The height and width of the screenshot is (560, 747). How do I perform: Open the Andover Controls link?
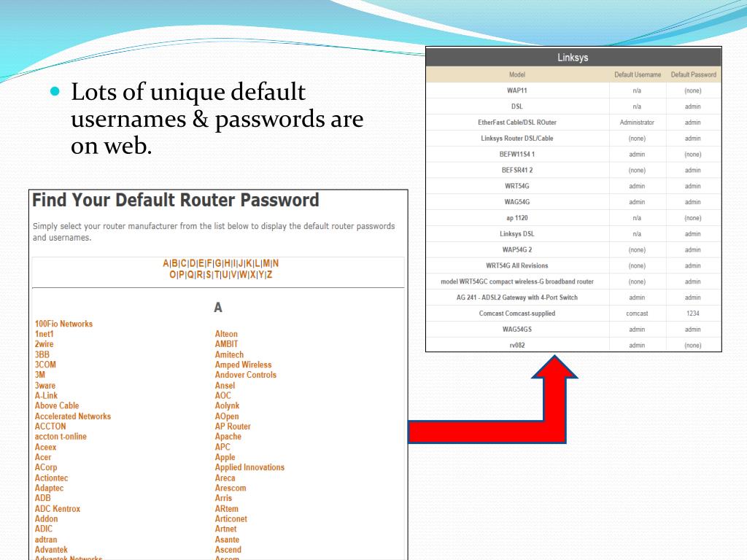pyautogui.click(x=245, y=376)
